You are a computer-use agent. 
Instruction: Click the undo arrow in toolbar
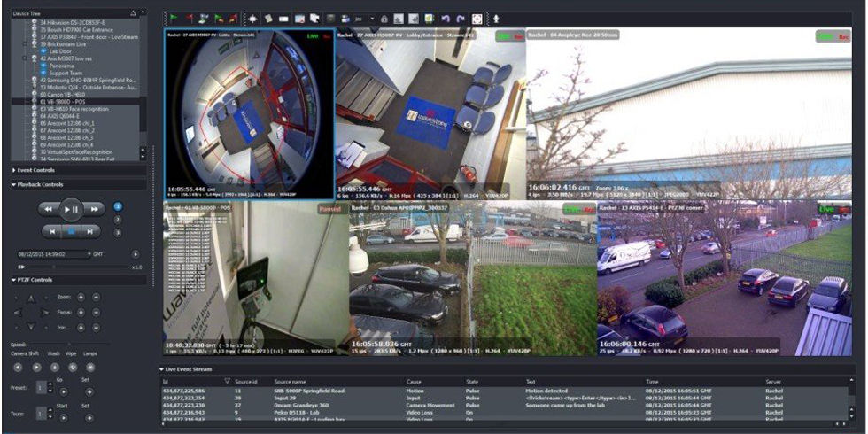point(445,19)
